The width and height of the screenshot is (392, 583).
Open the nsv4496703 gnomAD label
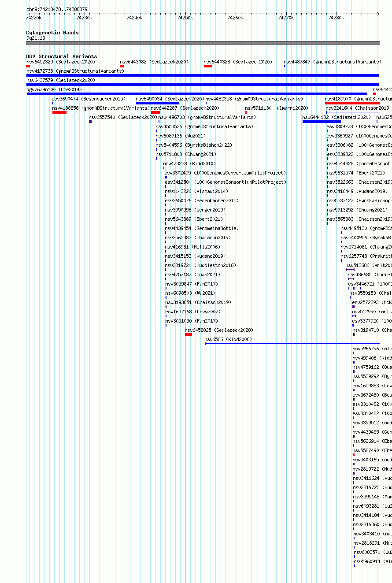(x=207, y=117)
